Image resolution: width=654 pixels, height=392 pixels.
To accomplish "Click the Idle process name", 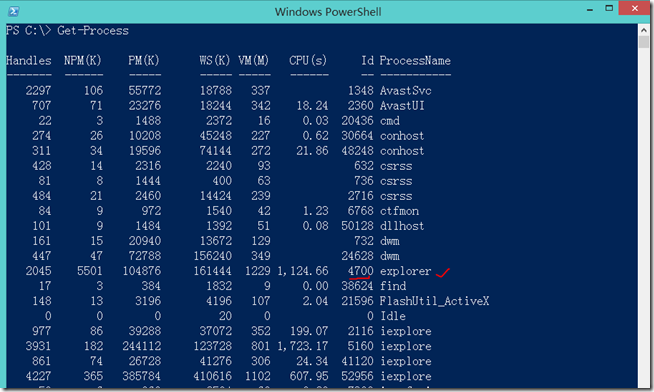I will pos(393,316).
